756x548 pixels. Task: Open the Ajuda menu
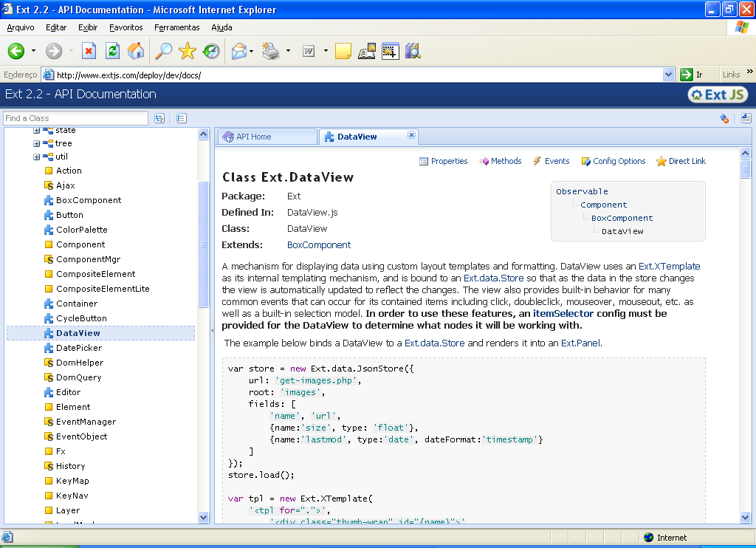coord(221,27)
